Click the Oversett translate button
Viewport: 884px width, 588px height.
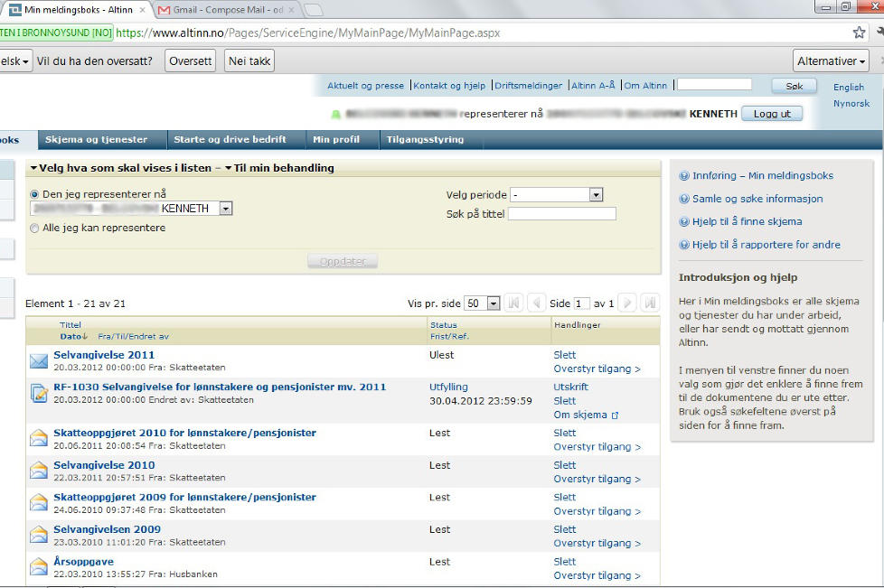[191, 61]
